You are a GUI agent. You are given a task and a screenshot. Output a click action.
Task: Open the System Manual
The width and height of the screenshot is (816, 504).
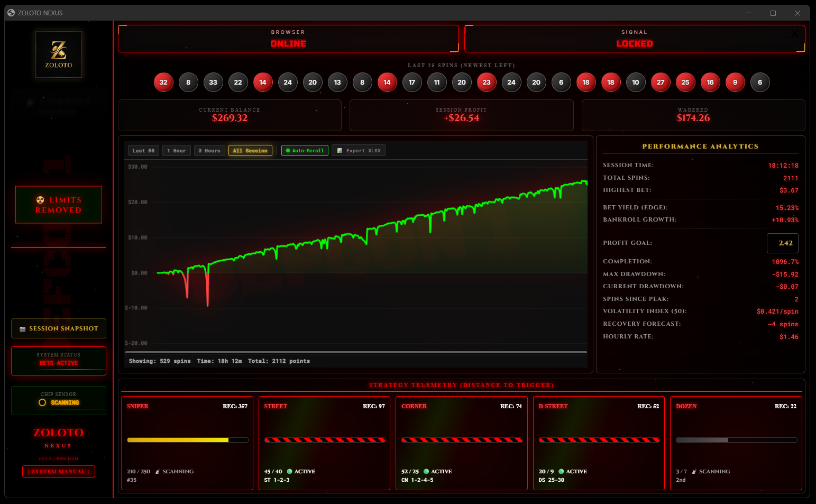[58, 471]
